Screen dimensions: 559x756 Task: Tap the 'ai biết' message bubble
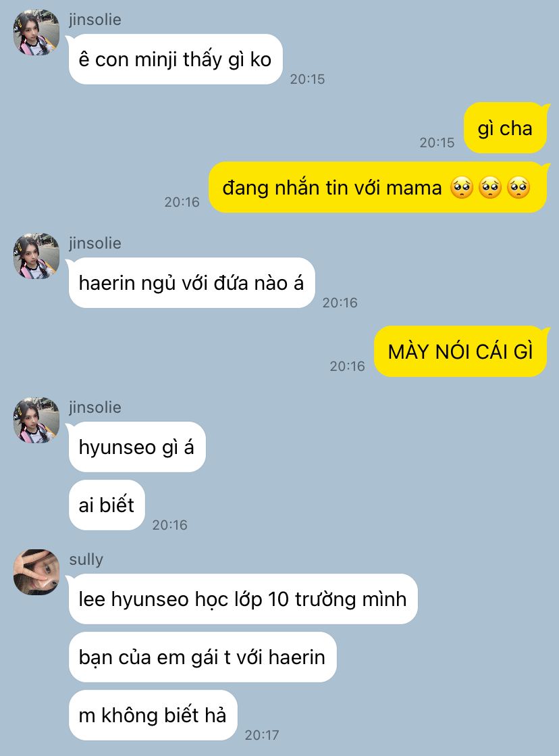[107, 505]
